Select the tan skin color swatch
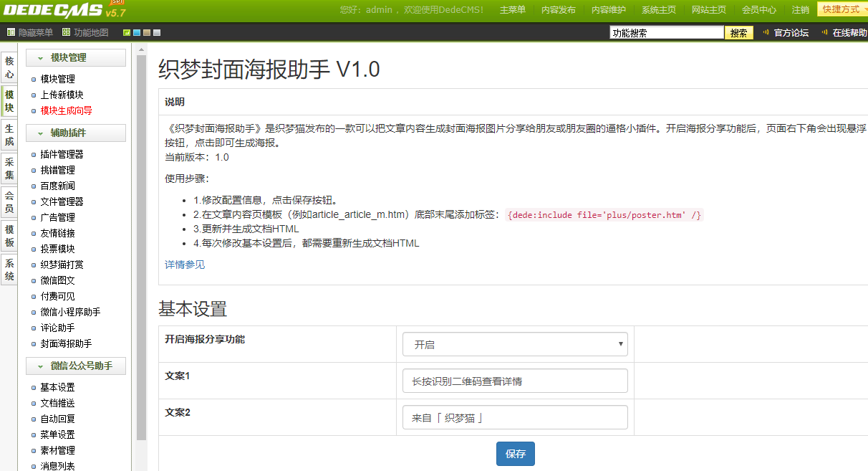 147,33
